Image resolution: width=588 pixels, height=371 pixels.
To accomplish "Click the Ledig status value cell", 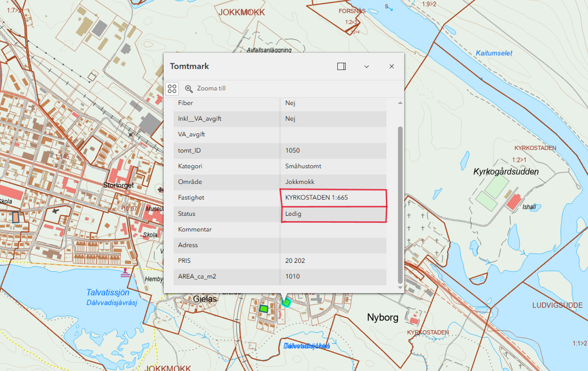I will click(293, 214).
